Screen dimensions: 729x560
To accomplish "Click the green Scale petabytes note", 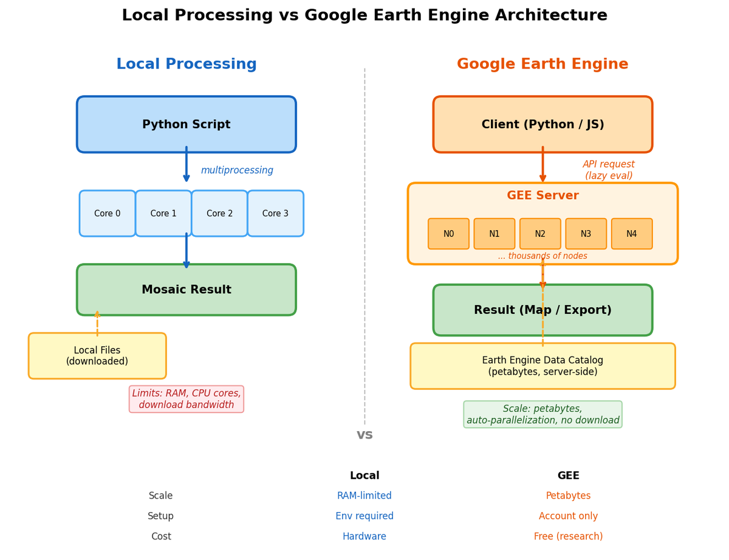I will (x=542, y=414).
